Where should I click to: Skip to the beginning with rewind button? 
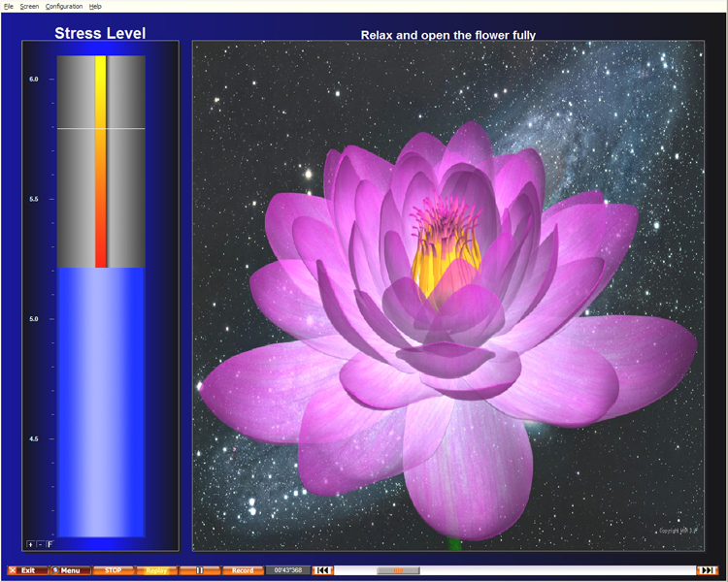[323, 570]
